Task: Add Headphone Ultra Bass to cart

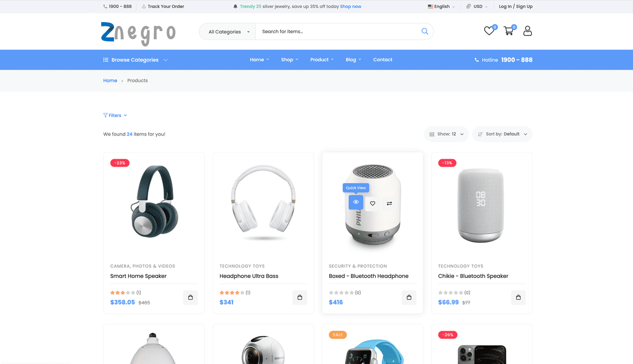Action: [x=300, y=298]
